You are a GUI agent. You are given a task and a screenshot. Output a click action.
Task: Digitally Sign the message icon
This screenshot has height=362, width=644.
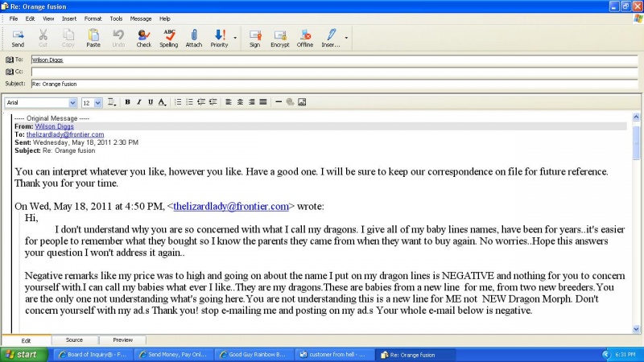(x=254, y=38)
